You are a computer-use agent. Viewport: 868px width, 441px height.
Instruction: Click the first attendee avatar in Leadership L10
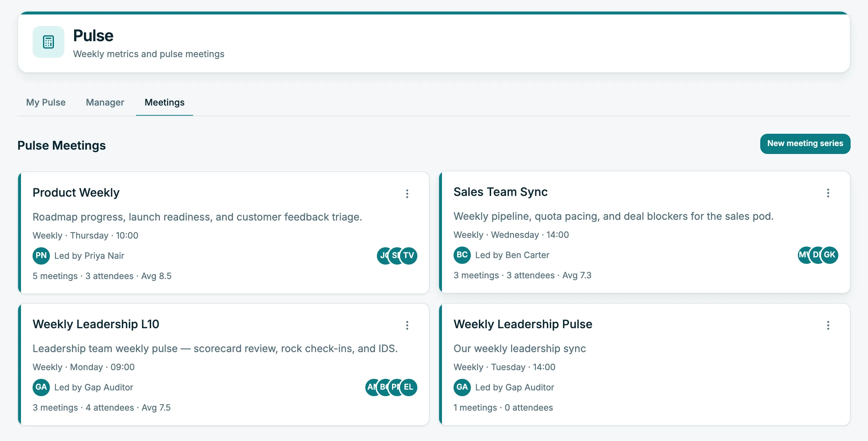coord(371,388)
